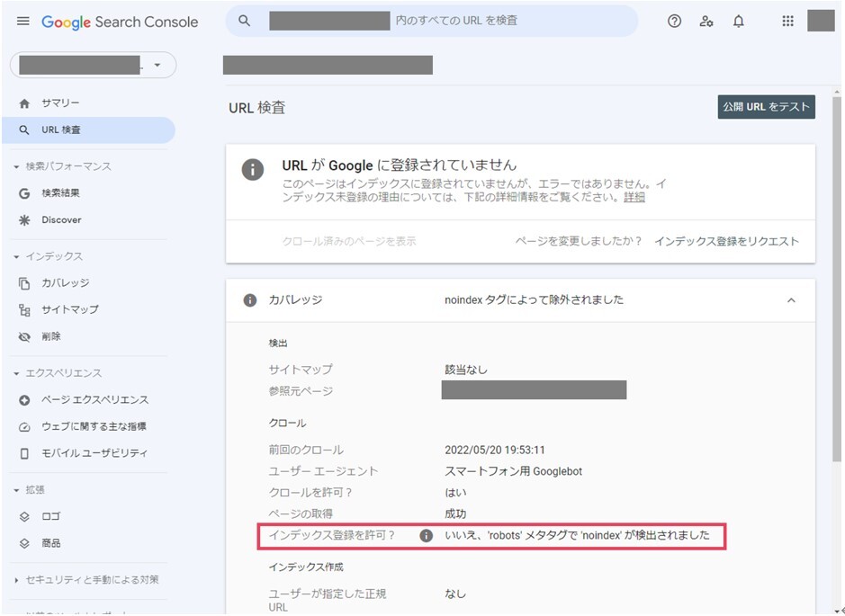Open the 詳細 link in the status card
The width and height of the screenshot is (845, 616).
pos(634,197)
